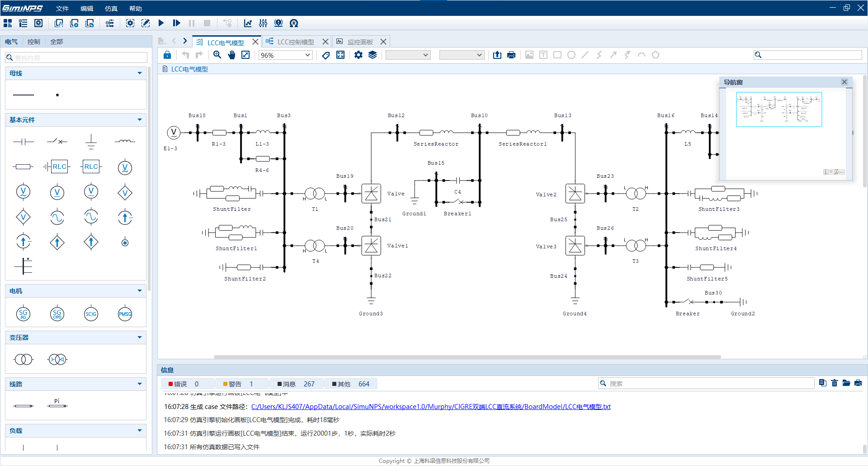Viewport: 868px width, 466px height.
Task: Open the LCC电气模型.txt case file link
Action: pos(431,407)
